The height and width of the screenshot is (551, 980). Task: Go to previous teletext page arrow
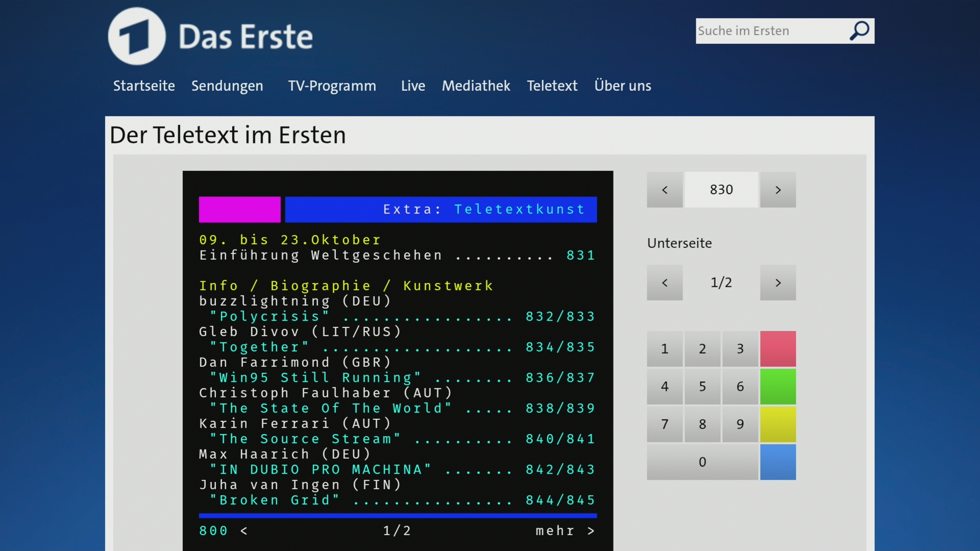click(665, 190)
